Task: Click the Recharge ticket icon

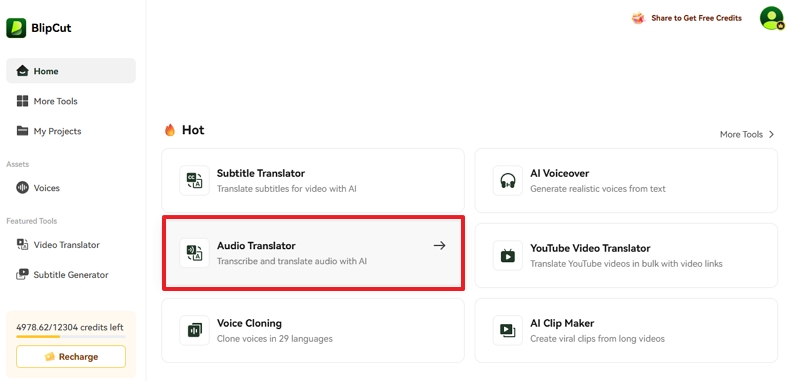Action: 49,357
